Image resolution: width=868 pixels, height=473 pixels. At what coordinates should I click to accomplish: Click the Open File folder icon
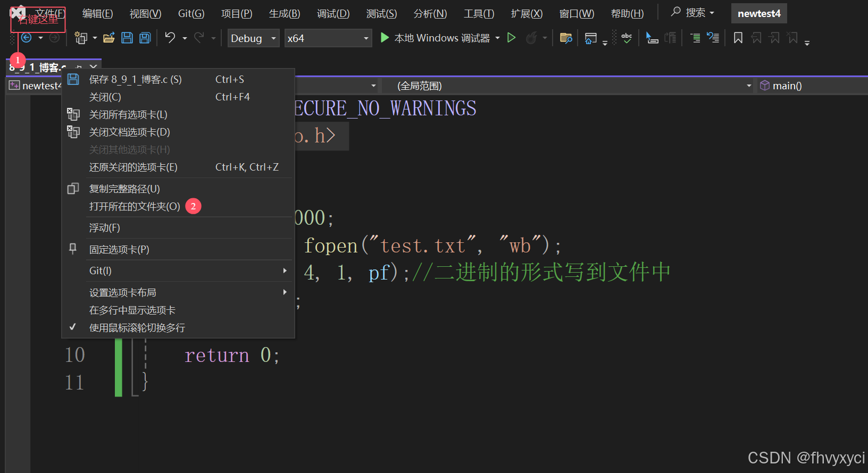click(109, 38)
